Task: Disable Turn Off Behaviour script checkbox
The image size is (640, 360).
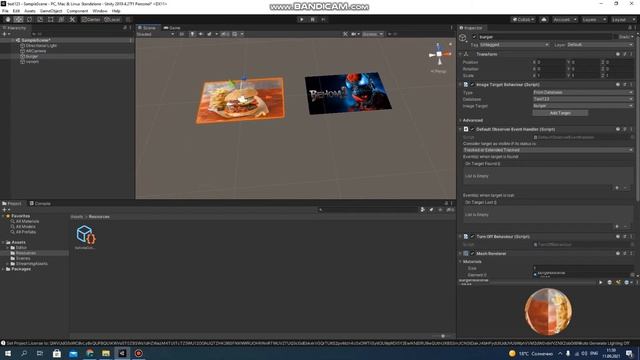Action: pyautogui.click(x=472, y=236)
